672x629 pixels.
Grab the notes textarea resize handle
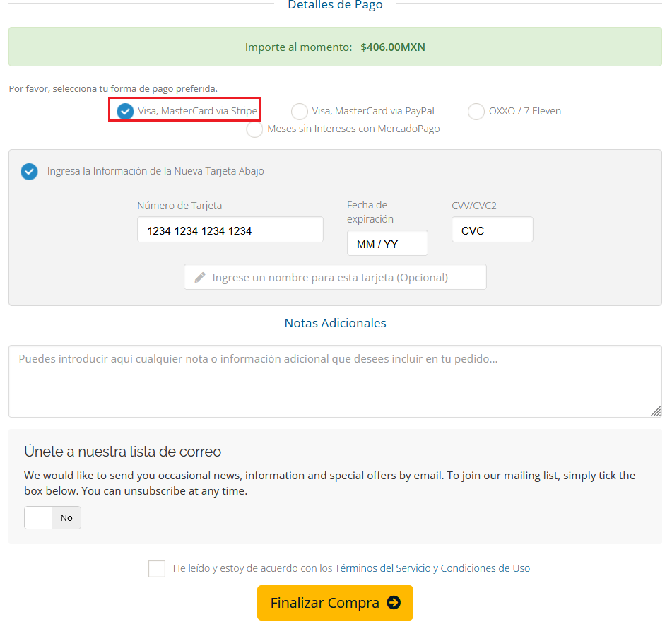pyautogui.click(x=656, y=411)
